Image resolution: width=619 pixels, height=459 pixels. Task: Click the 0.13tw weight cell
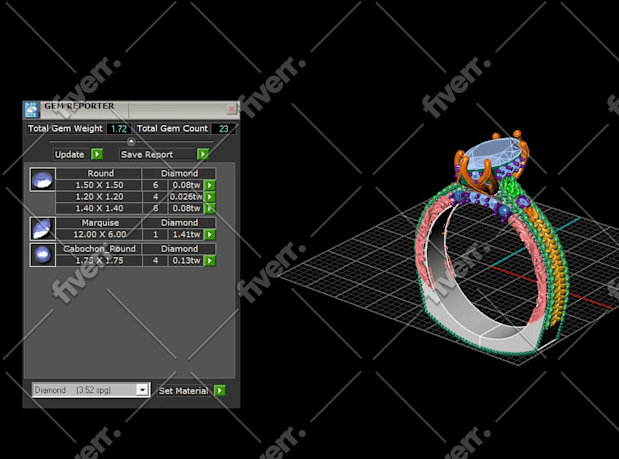(x=186, y=260)
